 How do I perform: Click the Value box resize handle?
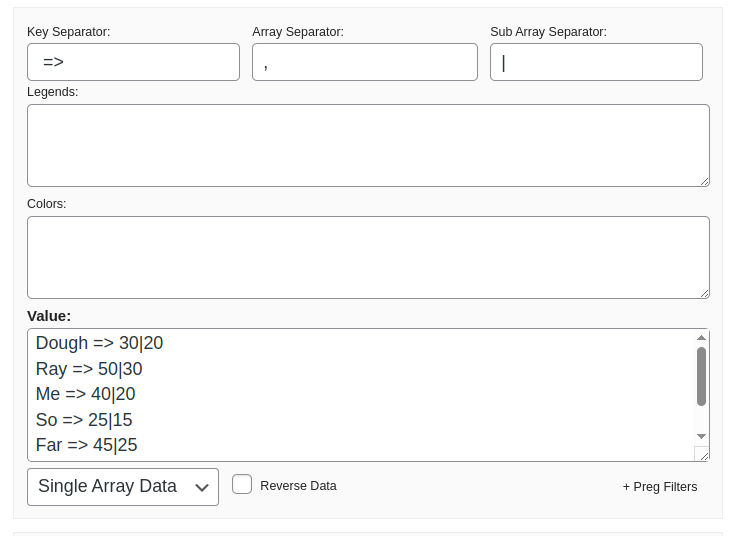click(x=704, y=455)
